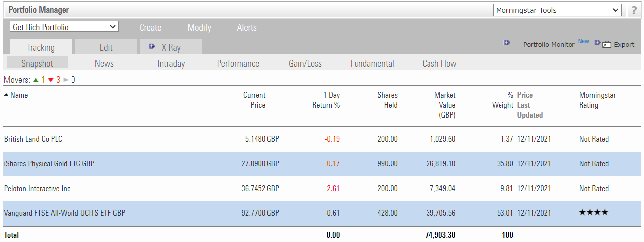This screenshot has height=242, width=644.
Task: Click the red down movers triangle
Action: (50, 80)
